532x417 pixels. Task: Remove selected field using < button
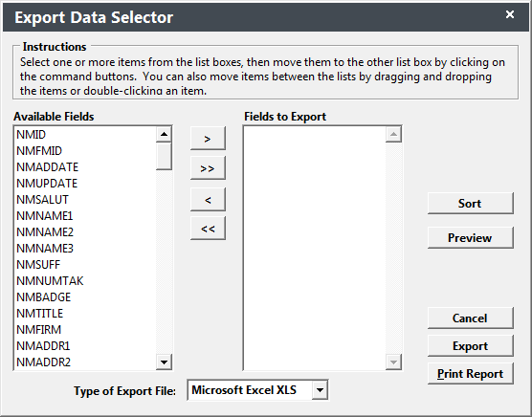click(208, 199)
